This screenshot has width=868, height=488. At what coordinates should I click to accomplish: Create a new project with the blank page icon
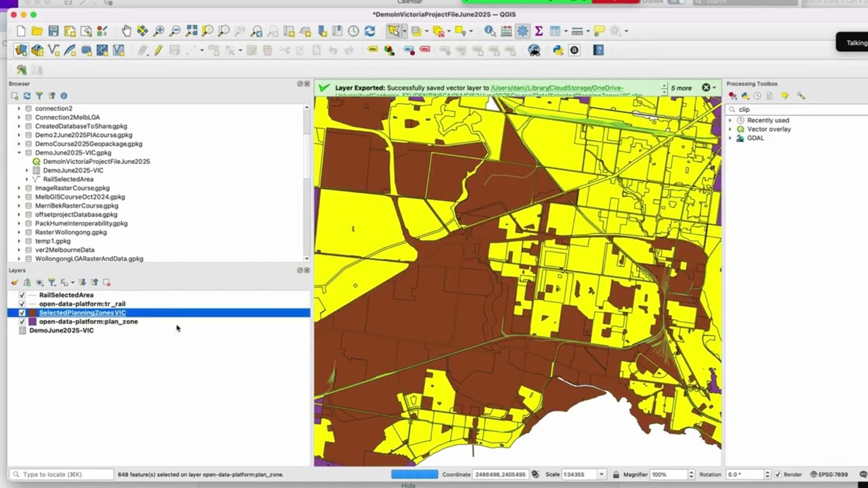21,31
